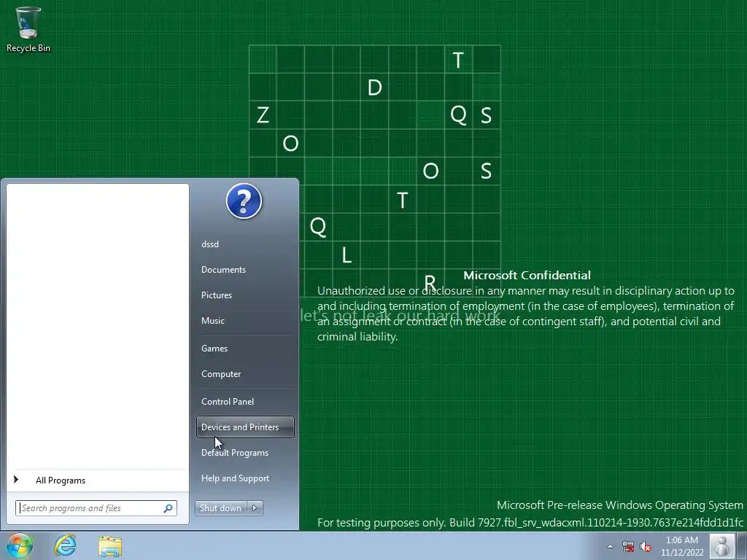Open Windows Explorer from taskbar
747x560 pixels.
110,546
